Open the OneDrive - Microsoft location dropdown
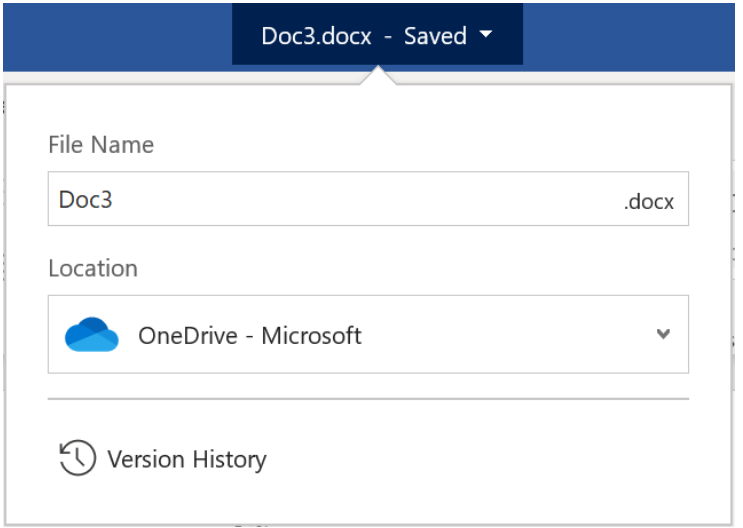743x528 pixels. point(368,335)
